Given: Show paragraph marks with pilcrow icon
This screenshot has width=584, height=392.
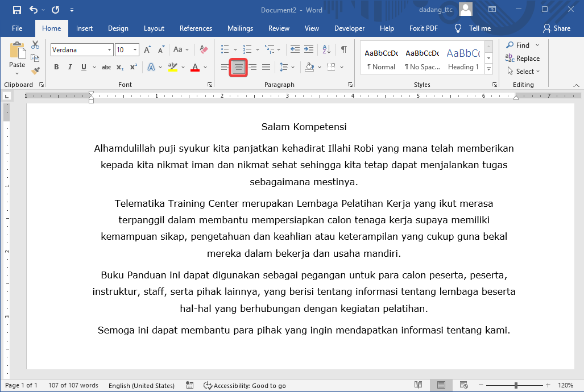Looking at the screenshot, I should 343,49.
